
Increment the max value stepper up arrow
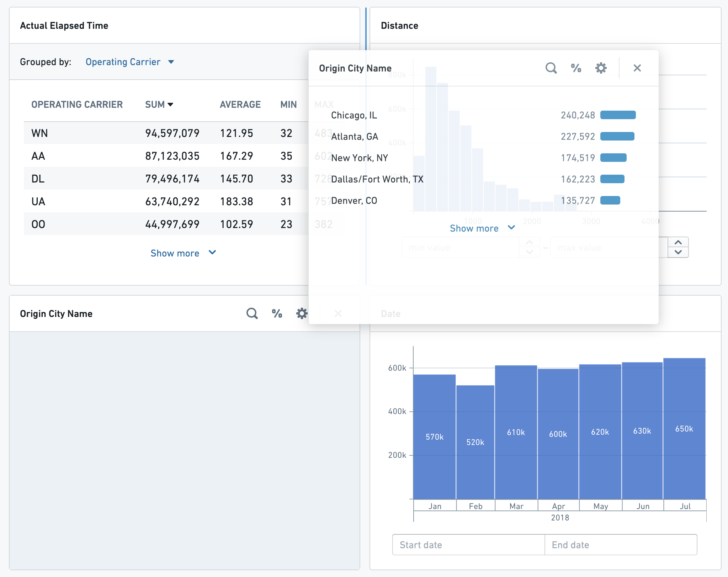(678, 242)
